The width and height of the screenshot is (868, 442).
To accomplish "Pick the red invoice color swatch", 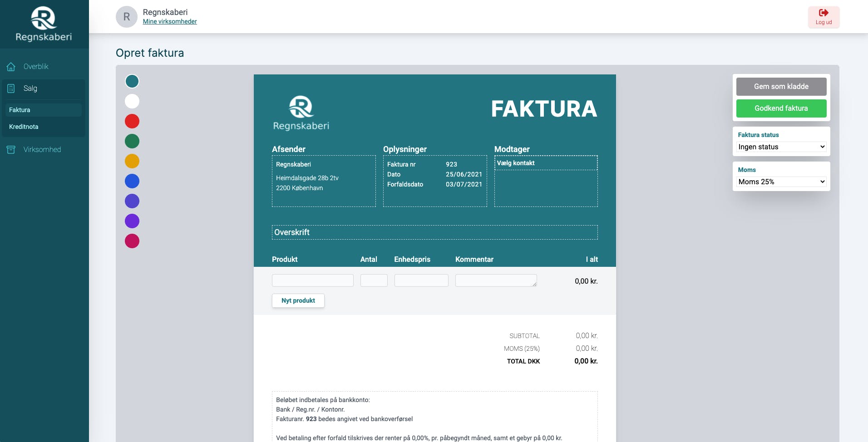I will [x=132, y=121].
